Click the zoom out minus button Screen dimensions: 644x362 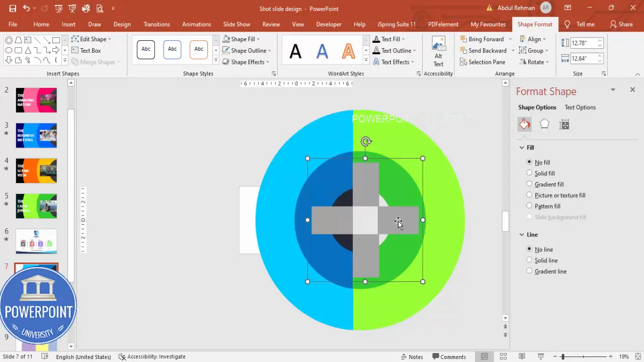[556, 357]
